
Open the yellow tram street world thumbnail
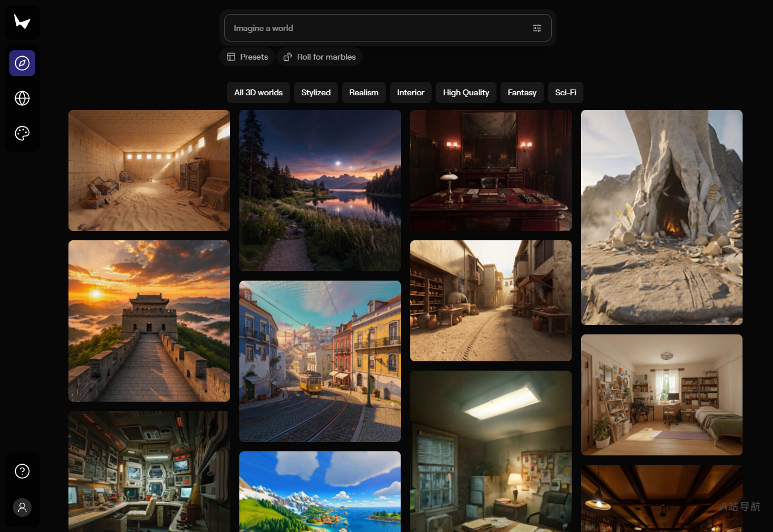(x=320, y=361)
